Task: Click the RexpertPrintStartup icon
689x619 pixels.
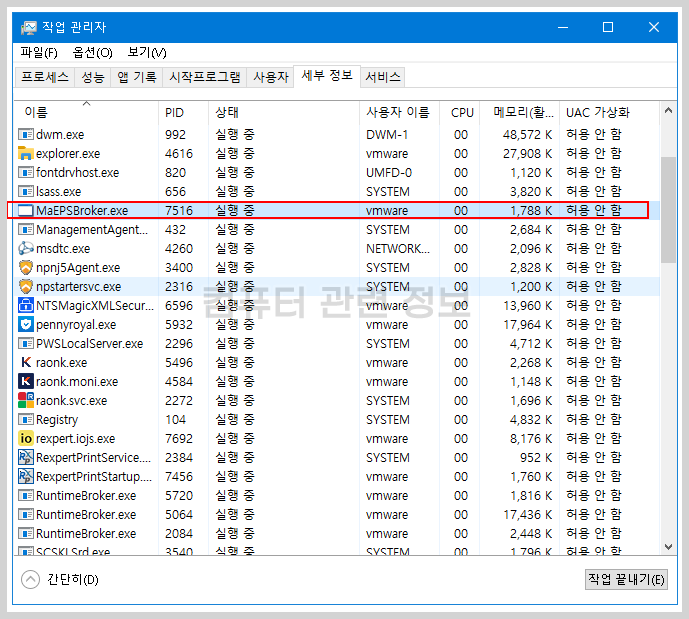Action: click(25, 476)
